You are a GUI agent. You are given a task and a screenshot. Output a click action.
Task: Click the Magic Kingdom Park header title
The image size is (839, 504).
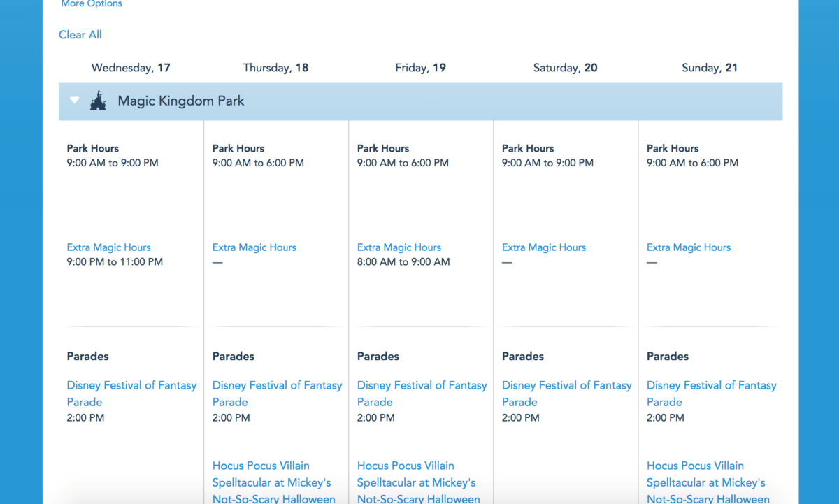[x=181, y=101]
